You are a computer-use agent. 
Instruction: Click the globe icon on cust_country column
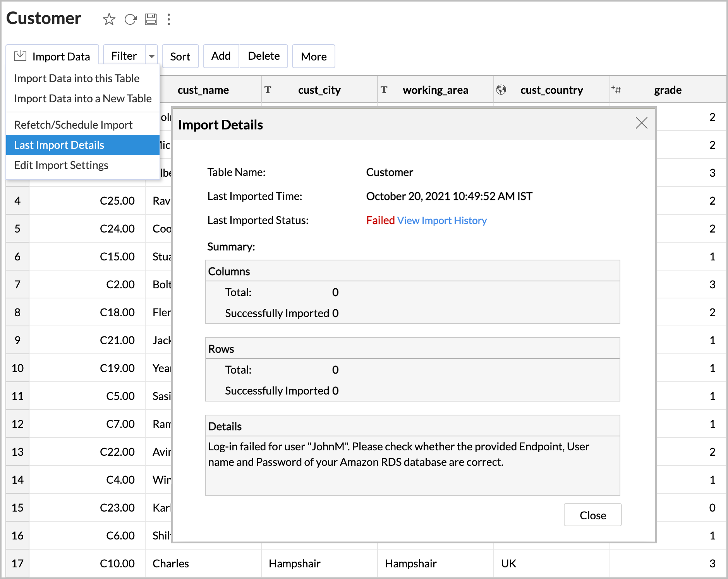point(502,90)
